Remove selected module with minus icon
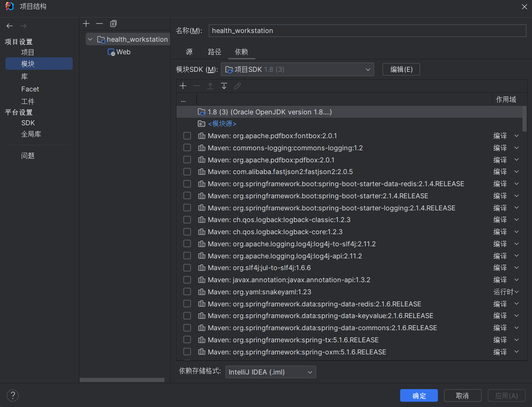 coord(99,24)
